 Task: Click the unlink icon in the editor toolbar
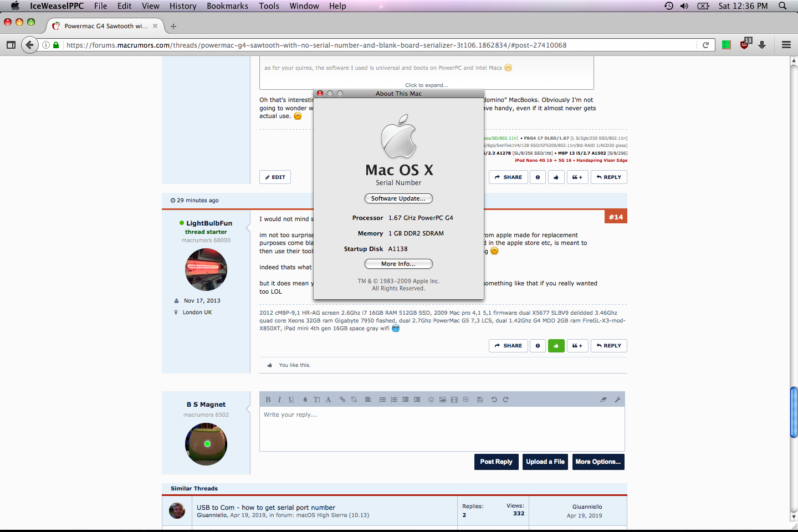click(354, 400)
